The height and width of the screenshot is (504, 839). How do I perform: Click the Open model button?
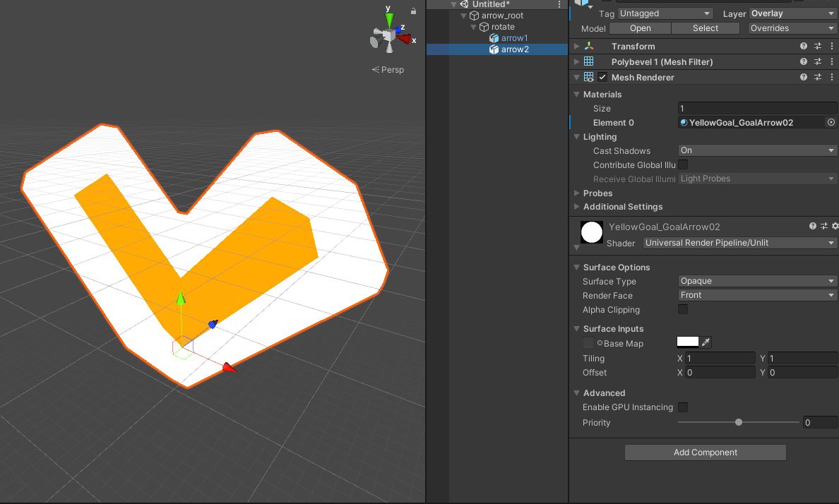click(x=640, y=28)
